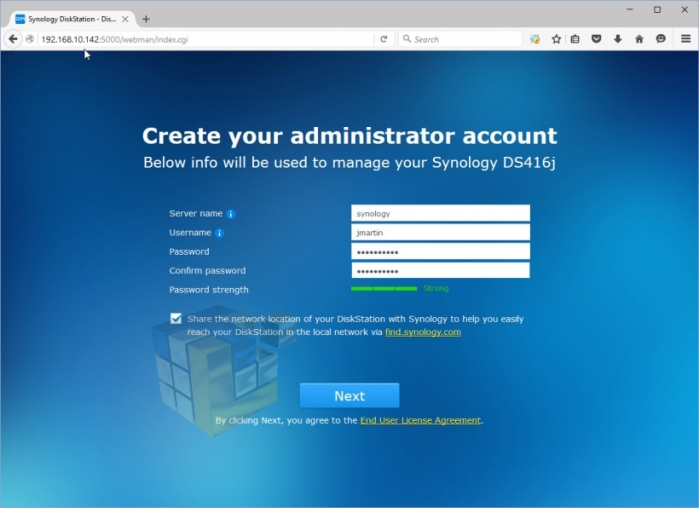Open the downloads arrow icon

[x=617, y=39]
